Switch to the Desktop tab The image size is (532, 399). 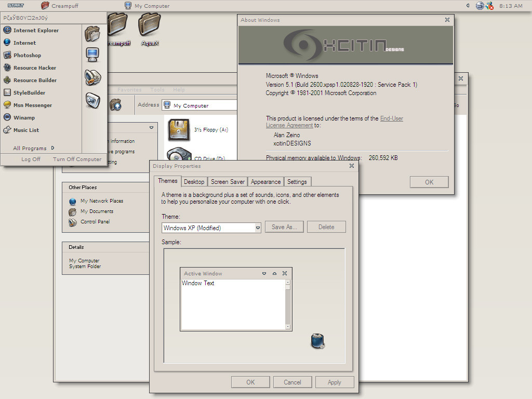[x=194, y=182]
